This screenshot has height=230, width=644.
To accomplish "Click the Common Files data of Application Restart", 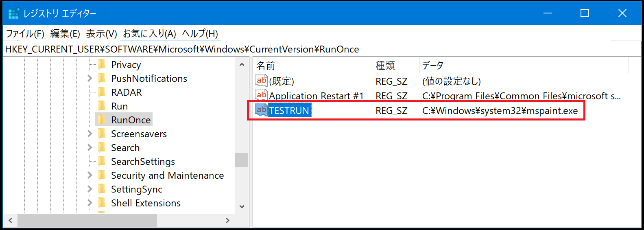I will [x=522, y=96].
